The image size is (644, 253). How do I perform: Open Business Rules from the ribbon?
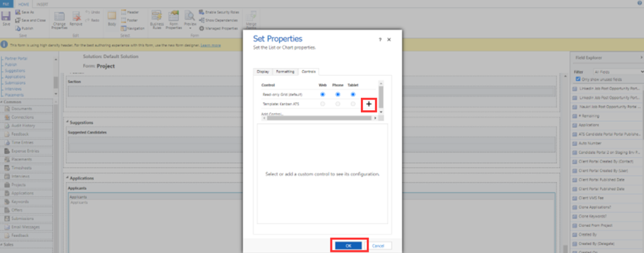click(x=156, y=20)
